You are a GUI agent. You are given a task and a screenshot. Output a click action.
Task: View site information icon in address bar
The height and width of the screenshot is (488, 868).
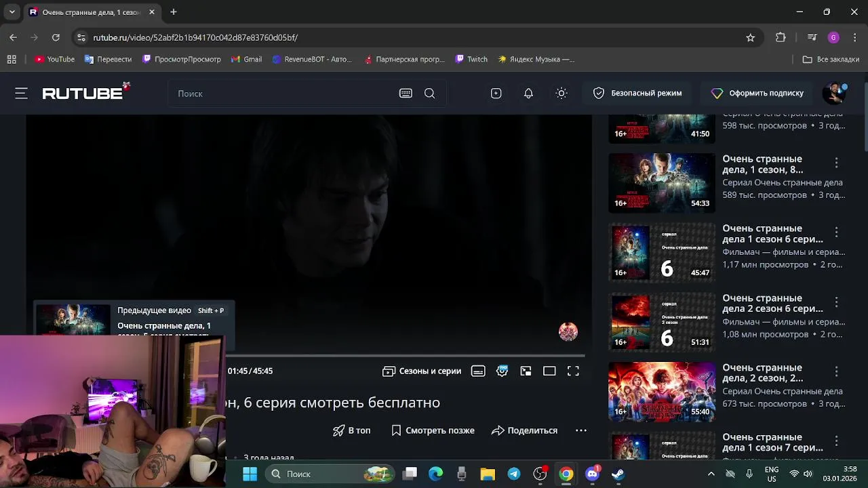81,37
